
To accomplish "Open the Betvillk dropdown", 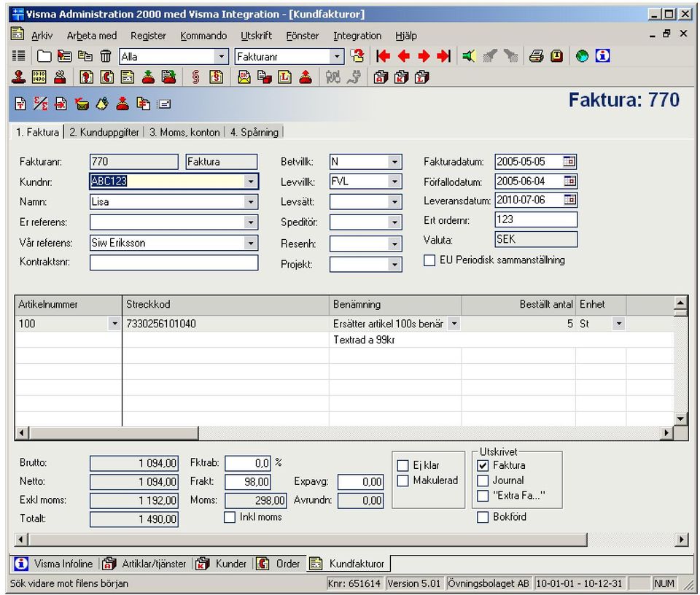I will click(x=394, y=162).
